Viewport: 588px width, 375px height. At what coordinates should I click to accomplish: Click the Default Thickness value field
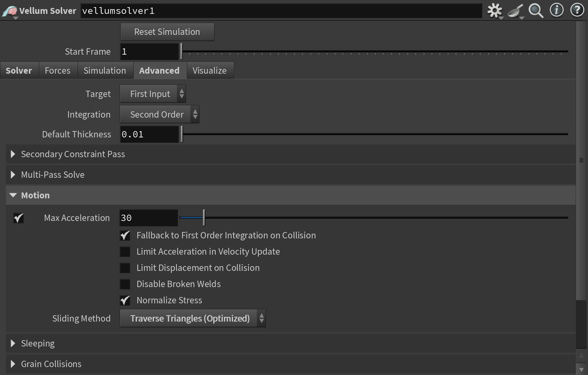(150, 135)
